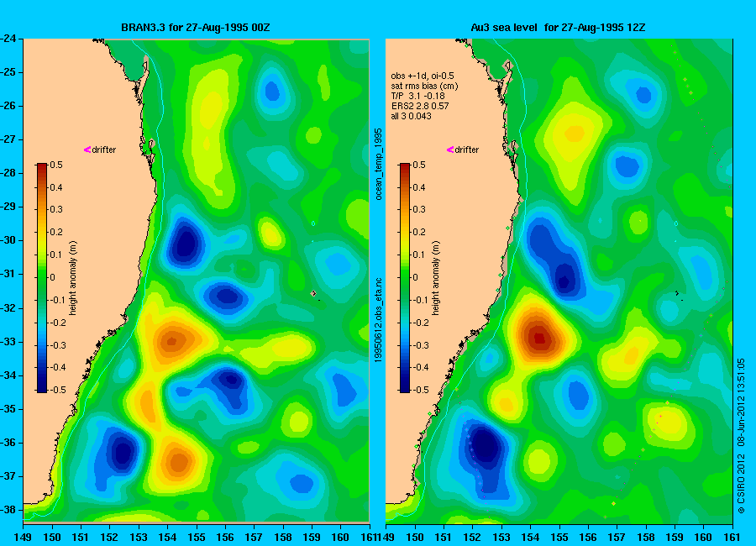
Task: Click the magenta drifter arrow in BRAN3.3 map
Action: [x=87, y=150]
